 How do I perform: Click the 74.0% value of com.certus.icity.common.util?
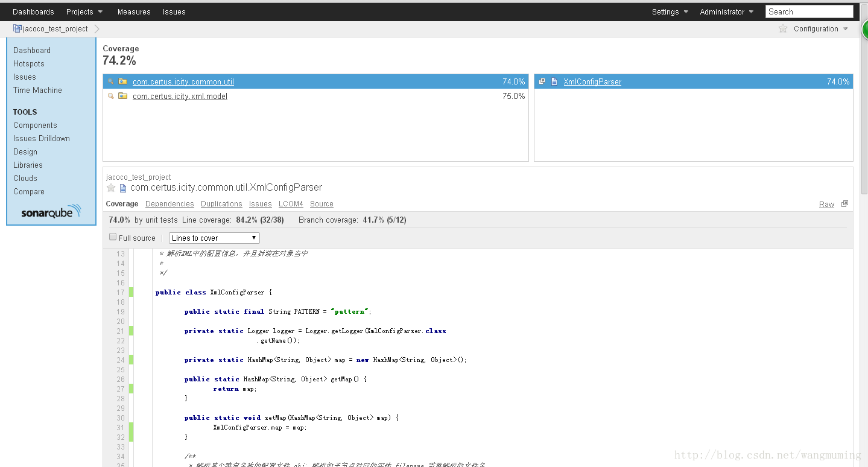pyautogui.click(x=513, y=81)
